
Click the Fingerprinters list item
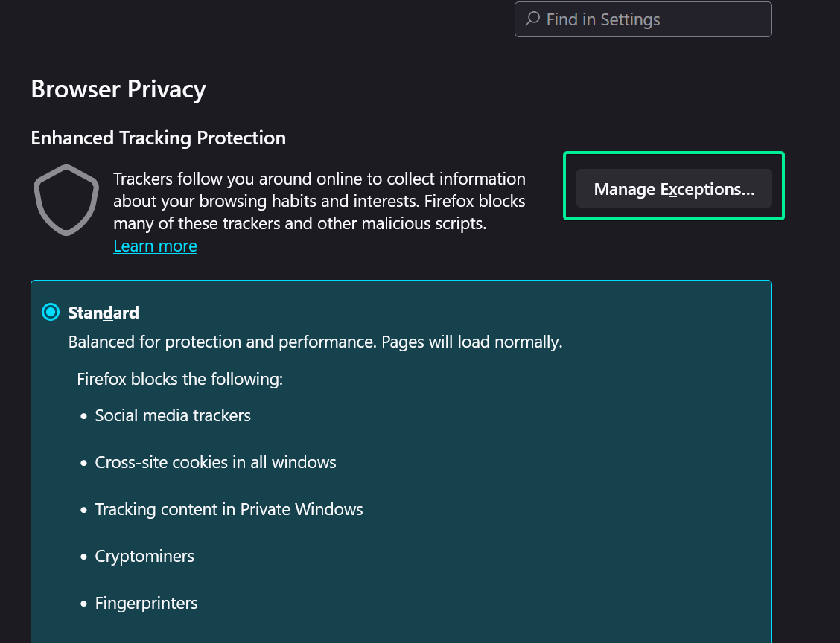146,603
